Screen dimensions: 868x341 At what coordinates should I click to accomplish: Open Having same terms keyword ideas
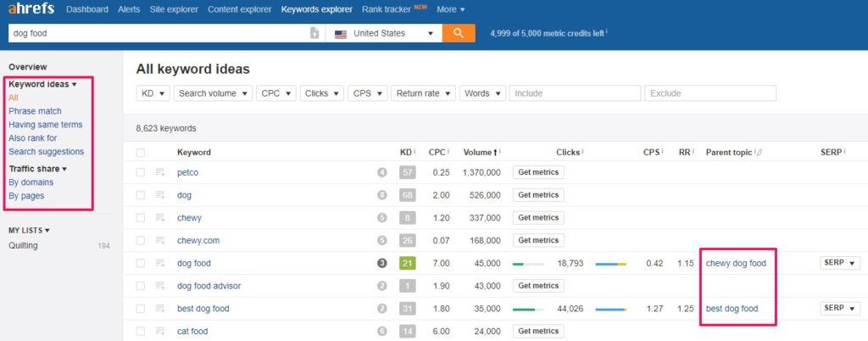point(46,125)
